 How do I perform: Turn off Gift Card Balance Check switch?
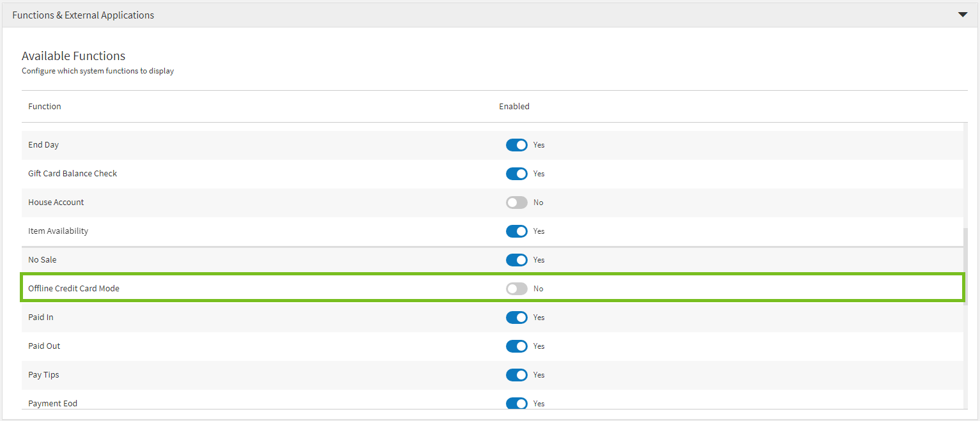516,174
